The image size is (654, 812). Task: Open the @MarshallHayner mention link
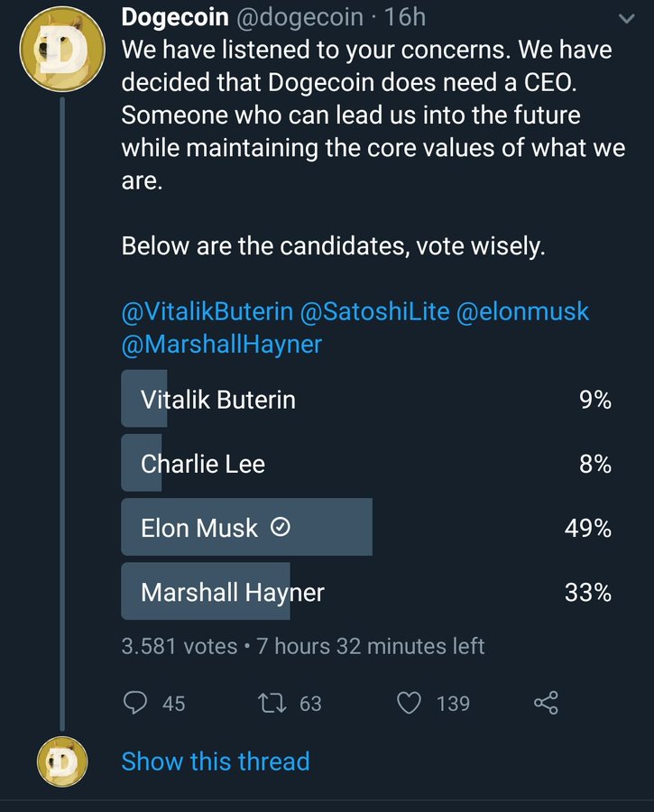tap(222, 344)
